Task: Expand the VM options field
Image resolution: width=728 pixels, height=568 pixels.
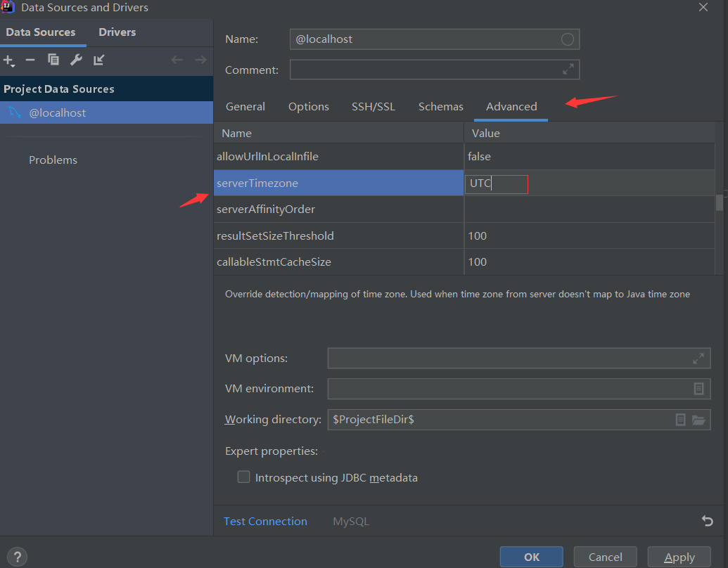Action: click(698, 358)
